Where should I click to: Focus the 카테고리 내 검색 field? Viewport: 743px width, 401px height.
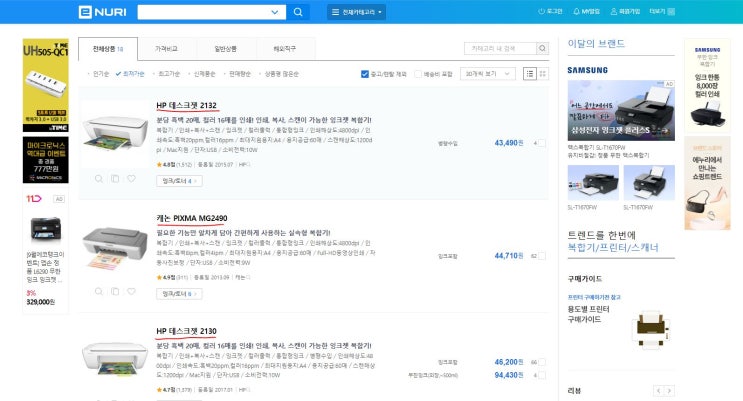click(x=500, y=48)
